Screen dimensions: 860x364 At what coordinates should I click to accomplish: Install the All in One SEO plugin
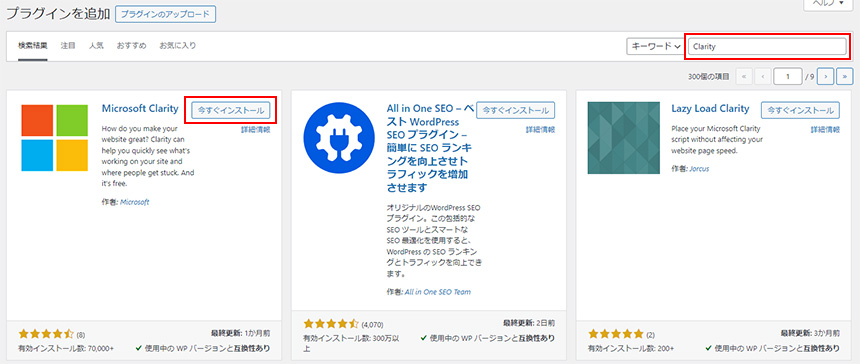pos(516,110)
